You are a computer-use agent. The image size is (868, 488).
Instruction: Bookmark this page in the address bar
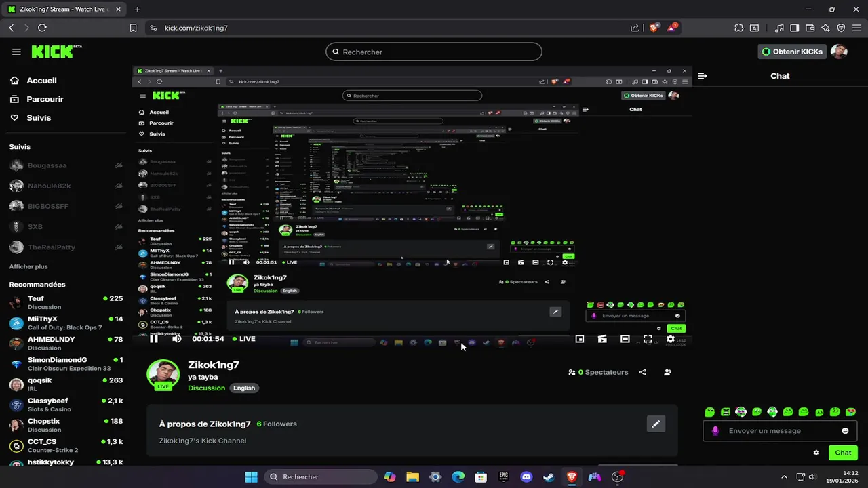pos(133,28)
